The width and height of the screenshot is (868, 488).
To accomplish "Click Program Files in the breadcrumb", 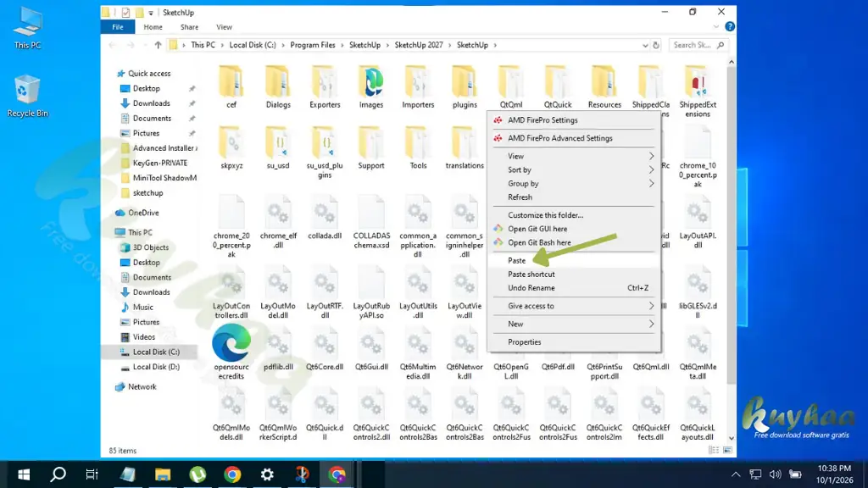I will click(x=312, y=46).
